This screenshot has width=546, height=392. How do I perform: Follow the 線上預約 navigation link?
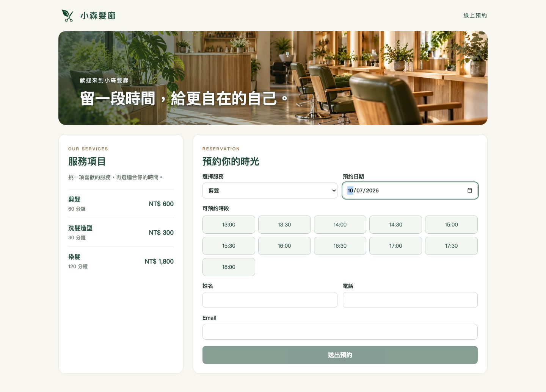475,16
